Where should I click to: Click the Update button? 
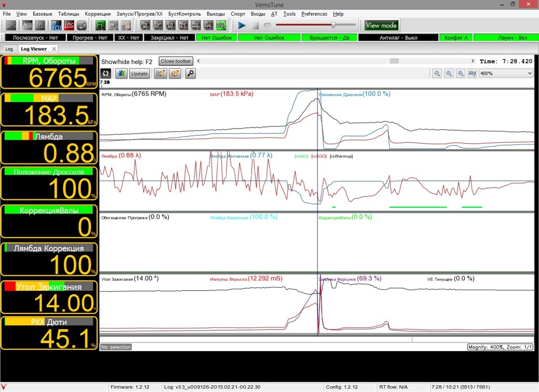(139, 74)
